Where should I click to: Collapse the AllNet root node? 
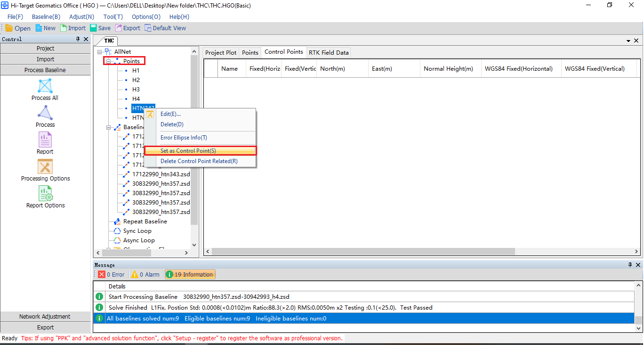[x=100, y=52]
